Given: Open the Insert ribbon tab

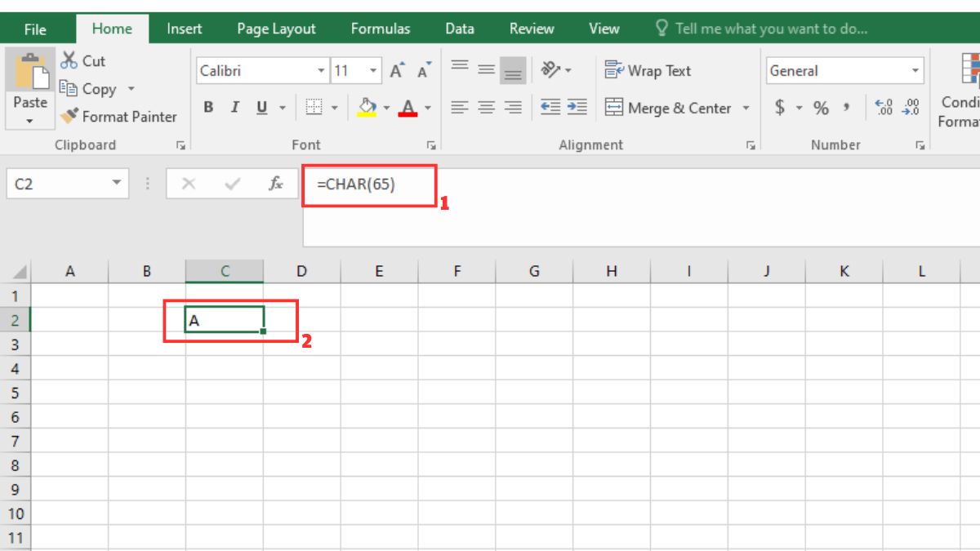Looking at the screenshot, I should pos(184,29).
